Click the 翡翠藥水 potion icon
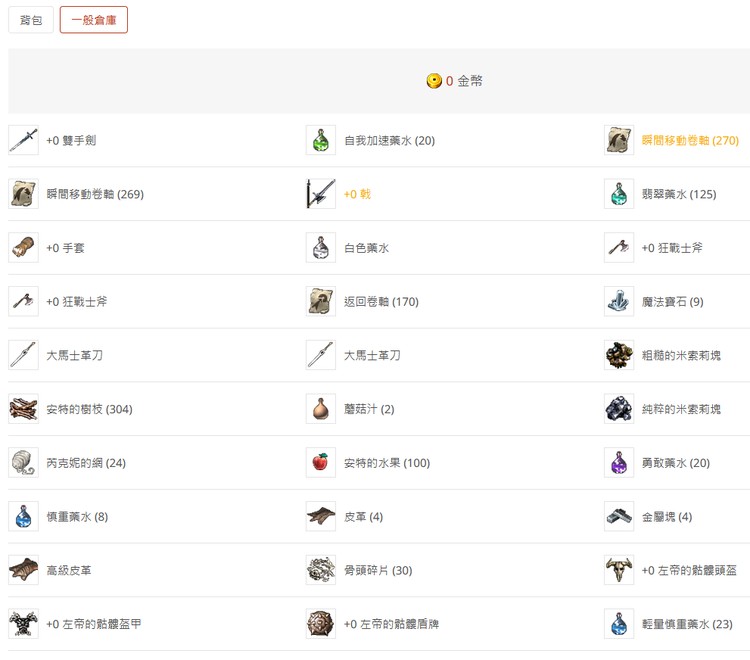Viewport: 750px width, 660px height. tap(619, 194)
